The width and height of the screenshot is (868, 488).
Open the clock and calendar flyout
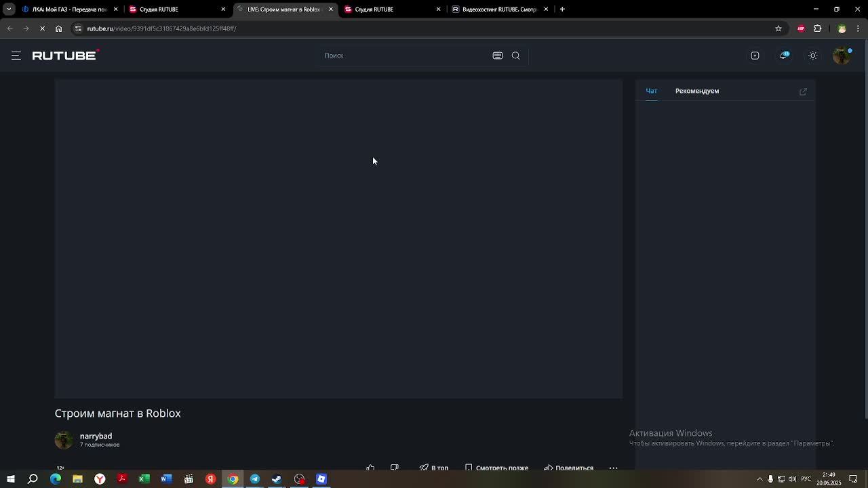pos(829,479)
